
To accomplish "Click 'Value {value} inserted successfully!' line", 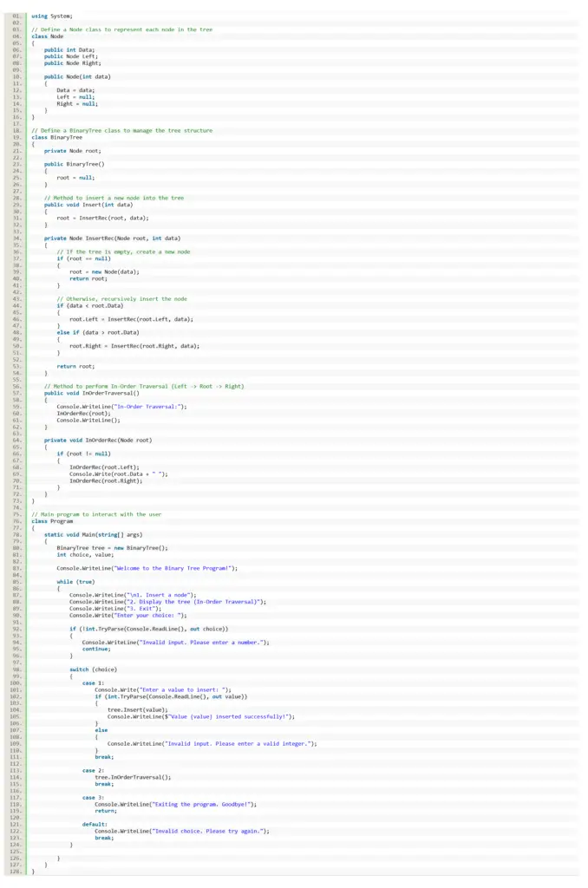I will [x=201, y=716].
